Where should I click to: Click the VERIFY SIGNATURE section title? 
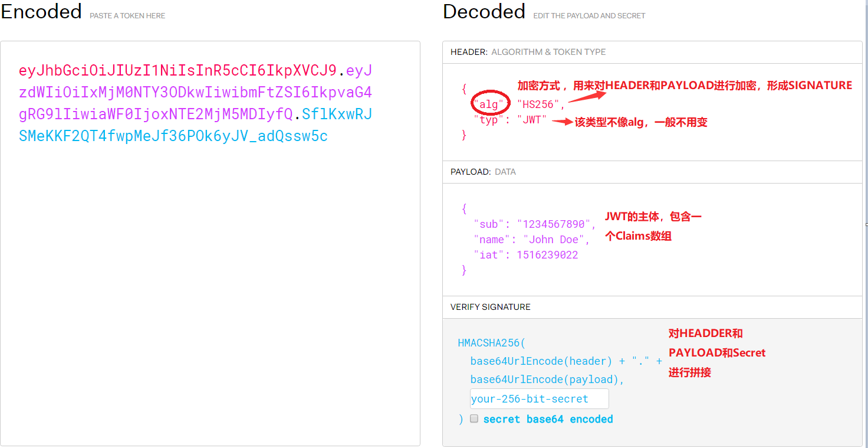[491, 307]
